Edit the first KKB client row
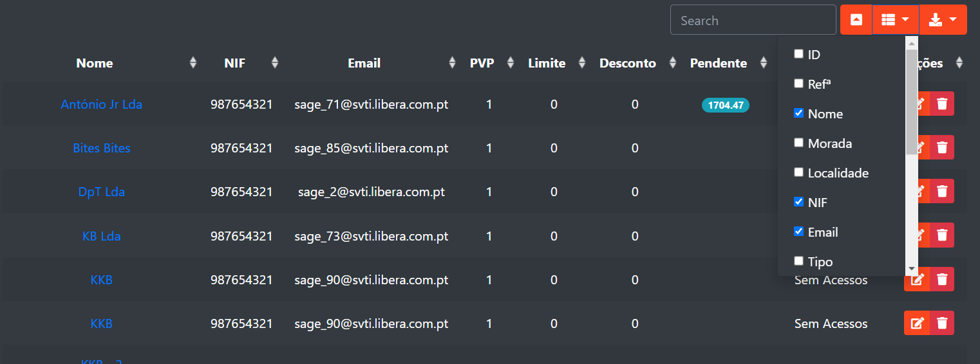The height and width of the screenshot is (364, 980). tap(917, 280)
